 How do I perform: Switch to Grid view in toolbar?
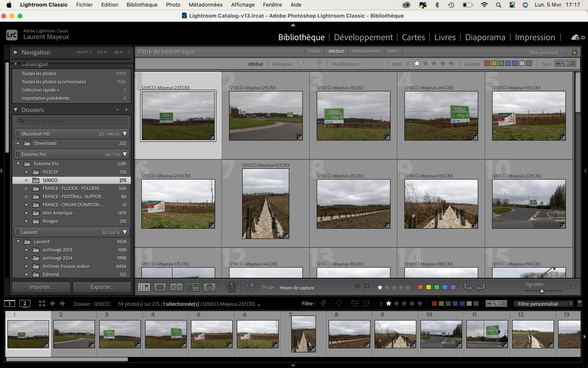click(144, 287)
